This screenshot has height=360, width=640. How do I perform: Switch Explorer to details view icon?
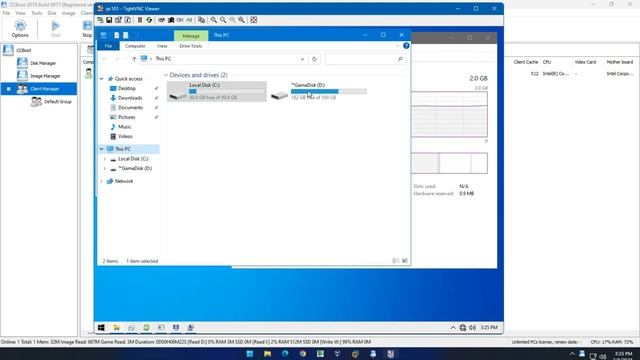click(x=395, y=261)
